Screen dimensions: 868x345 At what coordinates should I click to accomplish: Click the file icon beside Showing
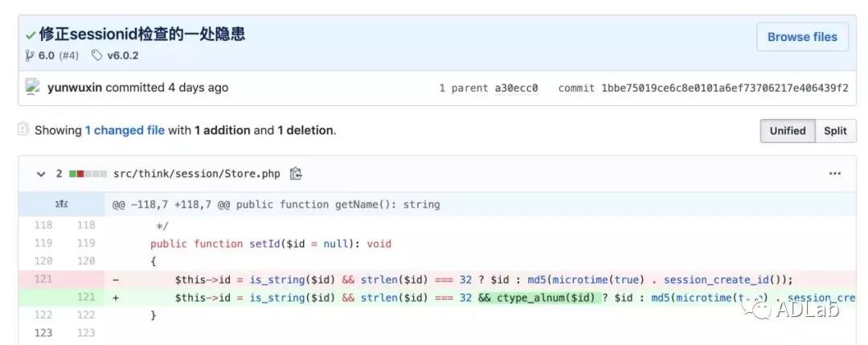(23, 129)
